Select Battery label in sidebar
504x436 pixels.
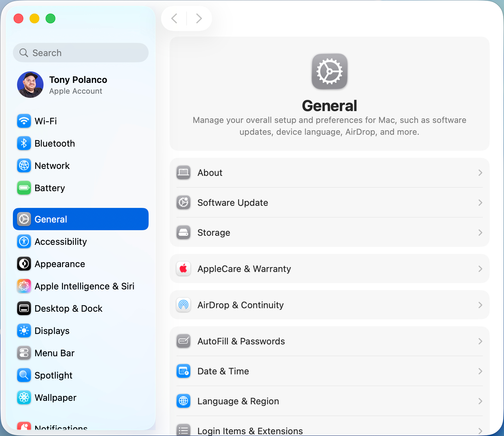click(50, 188)
